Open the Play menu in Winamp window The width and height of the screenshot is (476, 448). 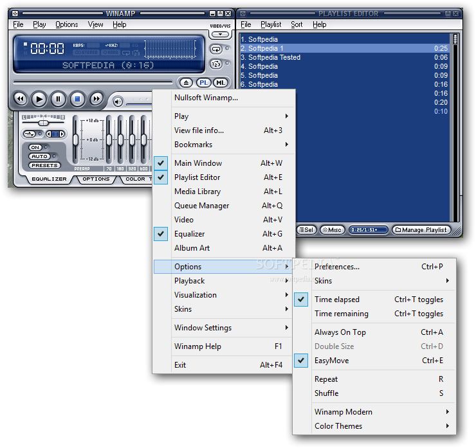39,24
